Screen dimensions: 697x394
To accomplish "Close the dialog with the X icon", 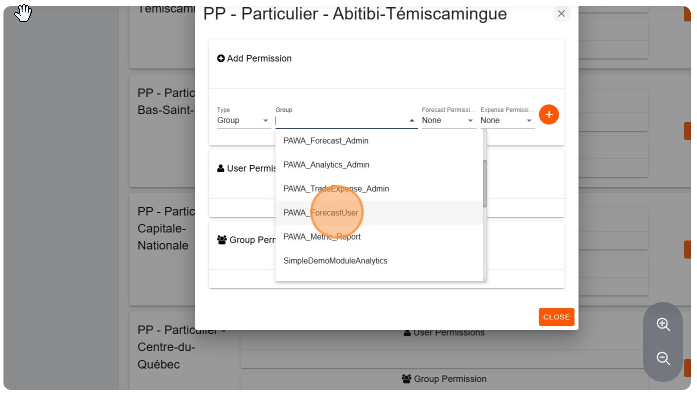I will [561, 14].
